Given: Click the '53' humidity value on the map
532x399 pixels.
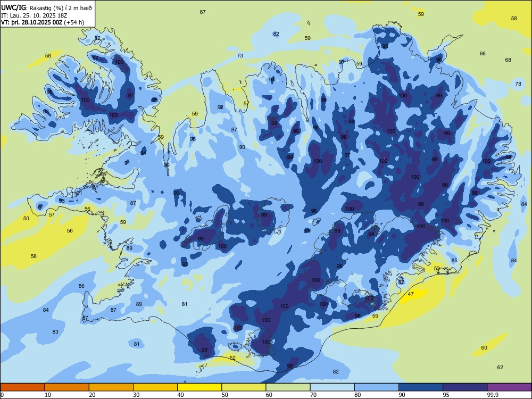Looking at the screenshot, I should (437, 268).
